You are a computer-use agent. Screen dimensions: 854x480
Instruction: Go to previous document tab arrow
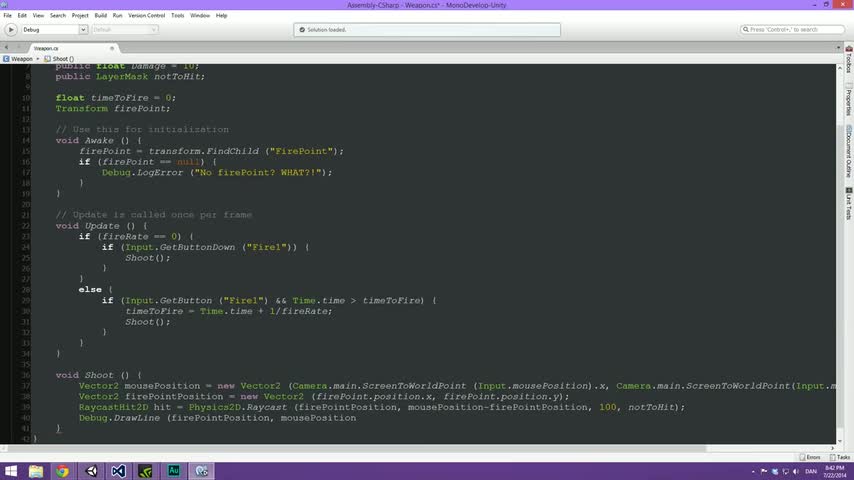click(x=6, y=48)
